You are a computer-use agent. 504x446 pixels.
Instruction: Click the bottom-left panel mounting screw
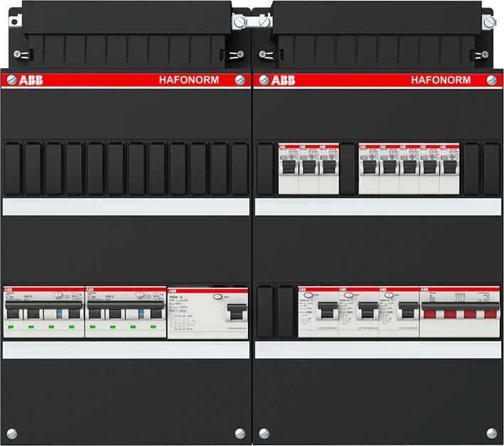point(13,433)
